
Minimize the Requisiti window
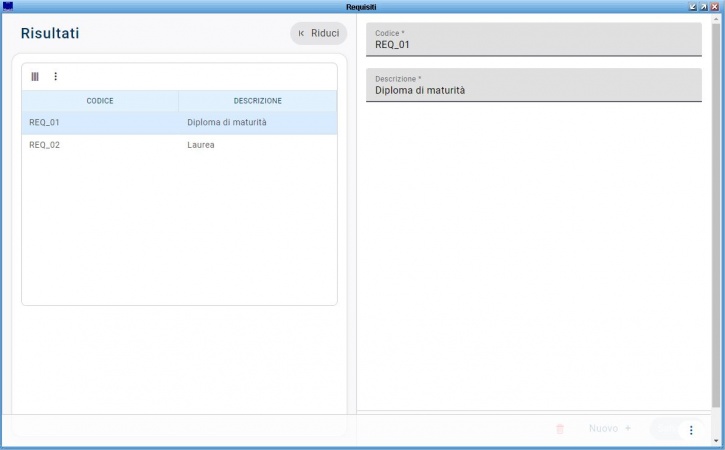(693, 6)
